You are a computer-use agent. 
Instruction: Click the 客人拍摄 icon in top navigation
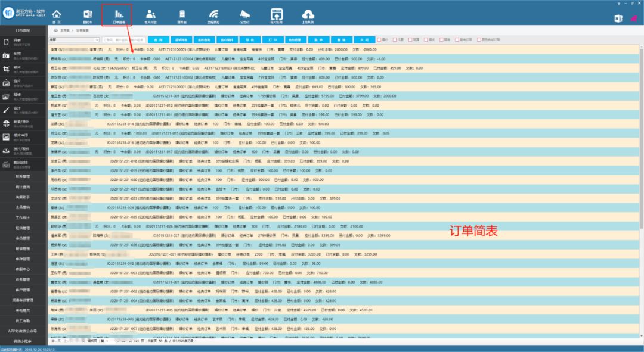(x=151, y=13)
